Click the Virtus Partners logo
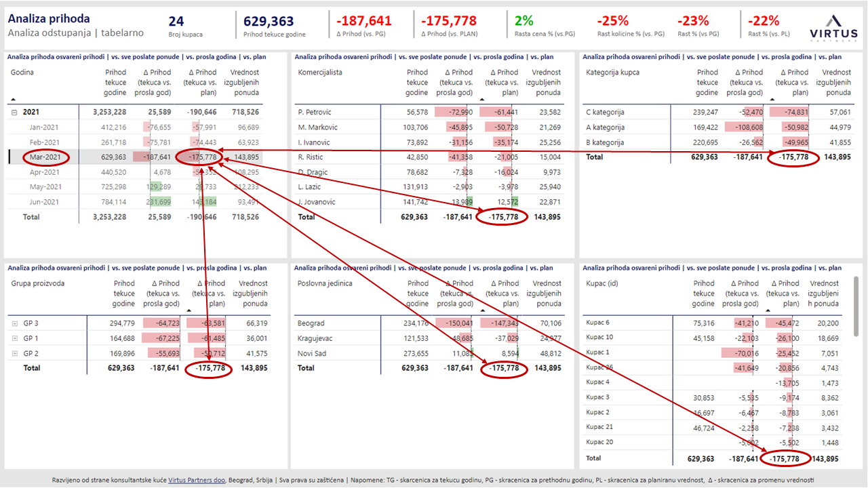Screen dimensions: 868x488 click(x=833, y=26)
